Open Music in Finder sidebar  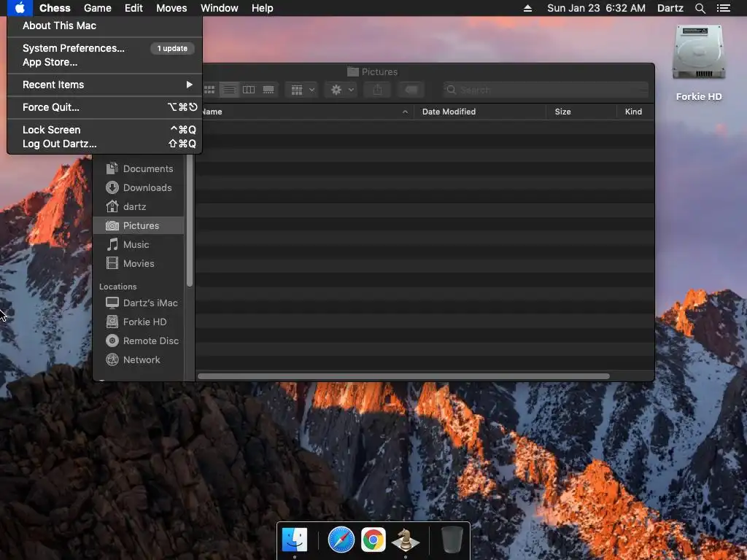pyautogui.click(x=139, y=245)
